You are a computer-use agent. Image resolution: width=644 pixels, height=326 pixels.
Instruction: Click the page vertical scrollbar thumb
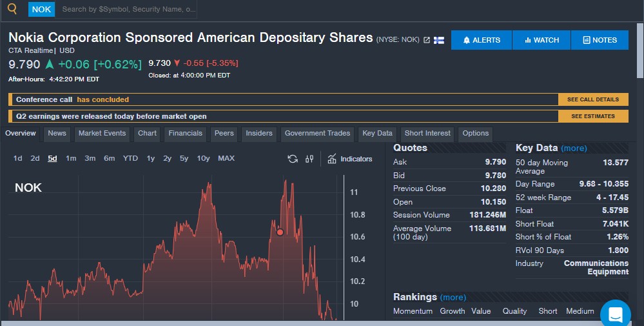click(640, 50)
